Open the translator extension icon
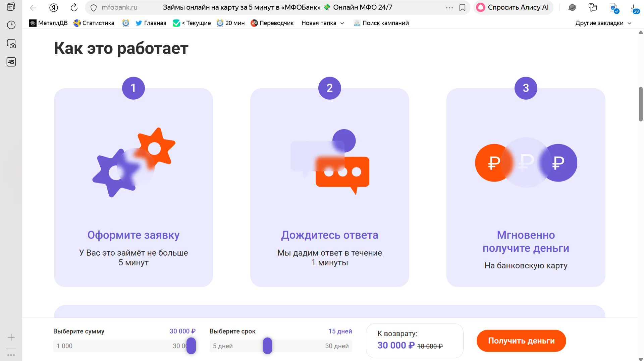This screenshot has height=361, width=644. (x=593, y=7)
